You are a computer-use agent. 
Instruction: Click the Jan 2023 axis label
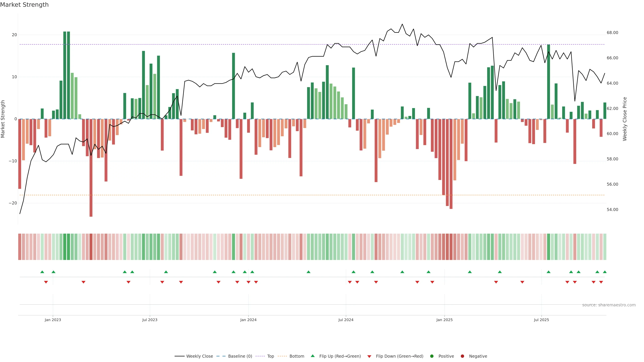pyautogui.click(x=53, y=320)
